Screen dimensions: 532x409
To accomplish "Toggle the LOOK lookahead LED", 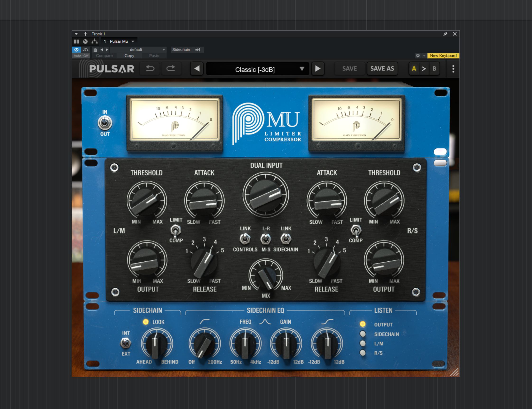I will [146, 322].
